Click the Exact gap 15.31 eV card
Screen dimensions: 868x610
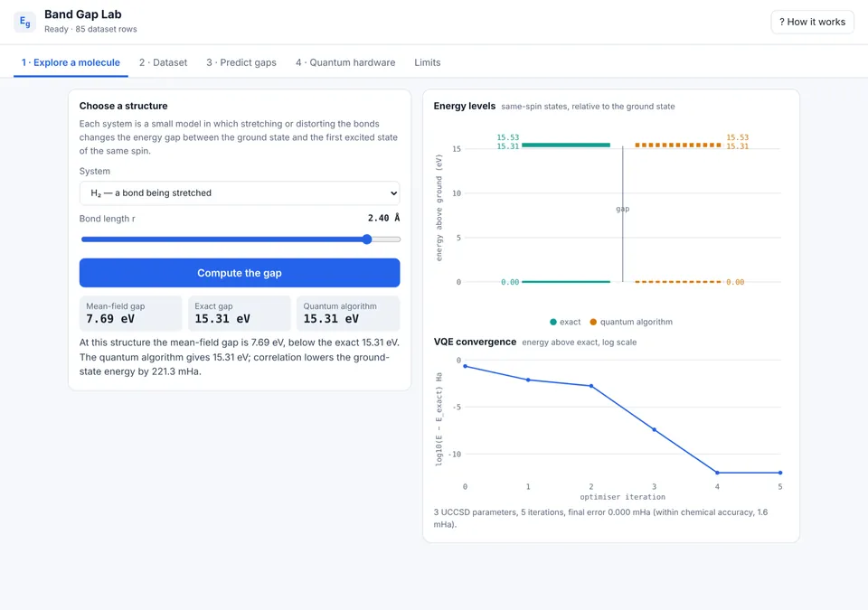click(239, 314)
